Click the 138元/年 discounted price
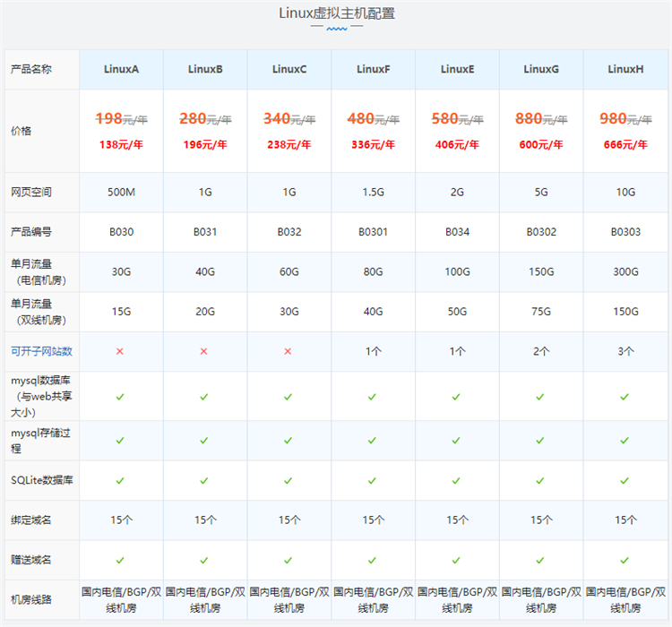The height and width of the screenshot is (627, 672). tap(121, 143)
